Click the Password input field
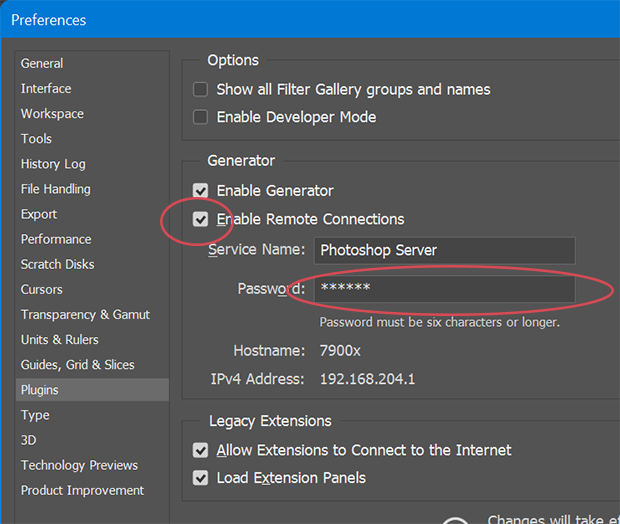This screenshot has width=620, height=524. [444, 289]
